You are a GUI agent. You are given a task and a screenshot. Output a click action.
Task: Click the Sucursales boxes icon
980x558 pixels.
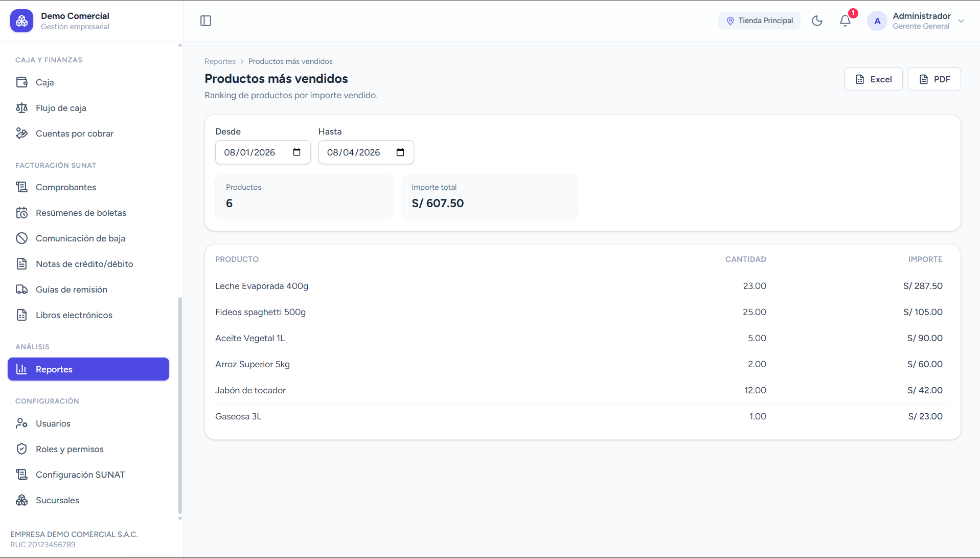21,500
